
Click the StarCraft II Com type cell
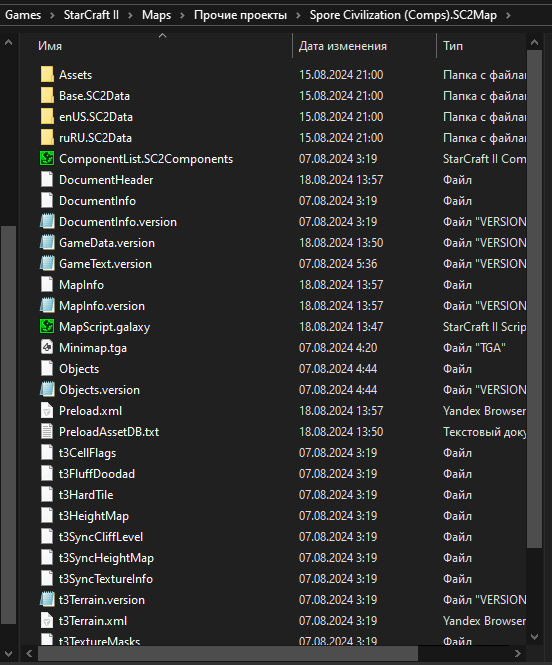(485, 159)
